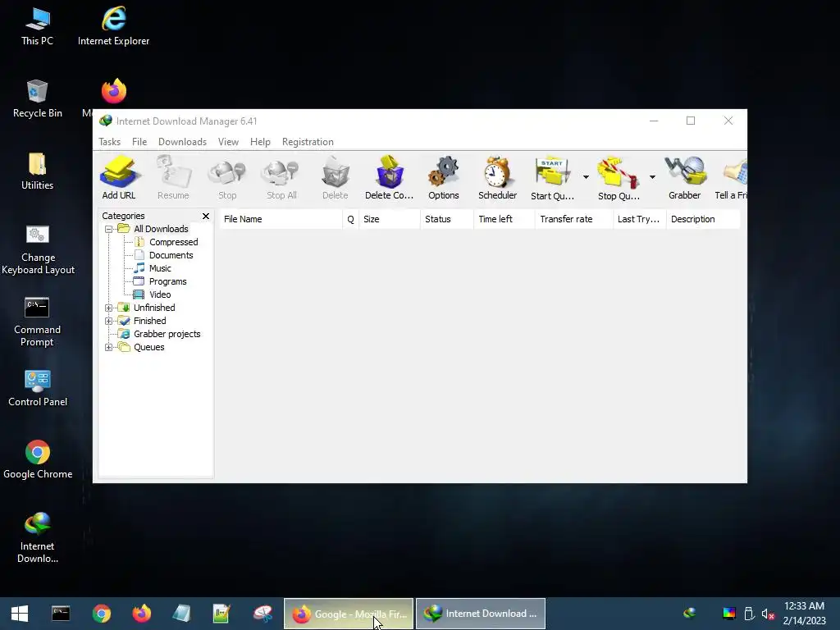
Task: Click the muted volume tray icon
Action: pyautogui.click(x=768, y=614)
